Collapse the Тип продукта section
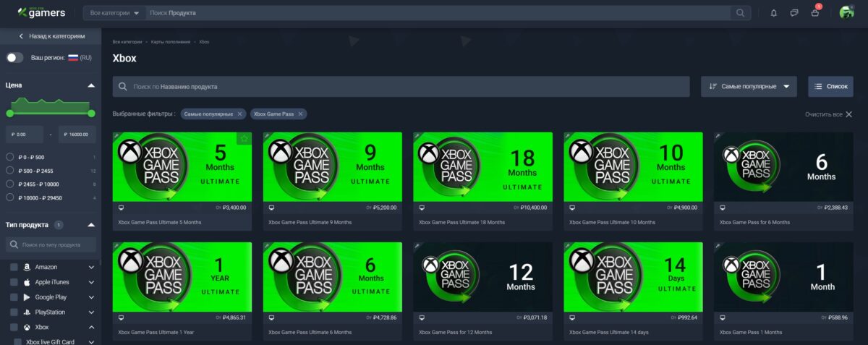 click(x=91, y=225)
